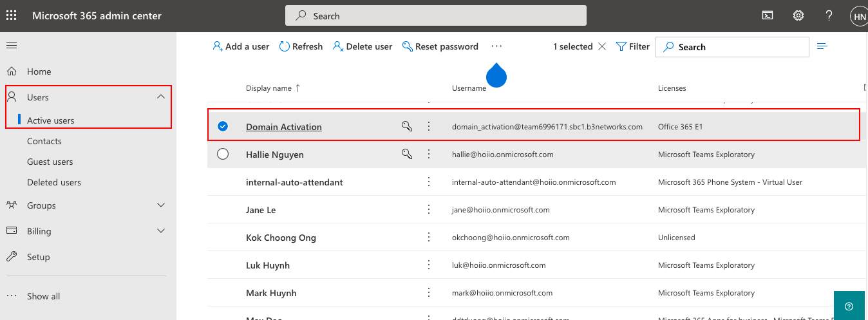Open more actions for Hallie Nguyen

point(429,155)
